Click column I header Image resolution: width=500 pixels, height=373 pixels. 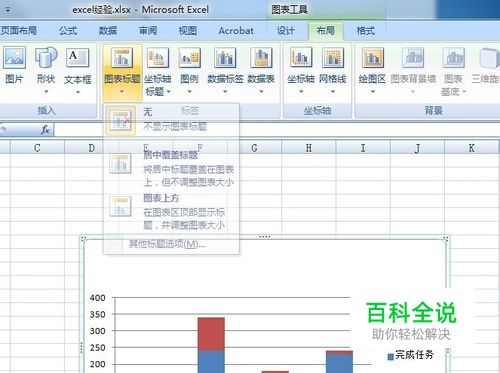[363, 148]
